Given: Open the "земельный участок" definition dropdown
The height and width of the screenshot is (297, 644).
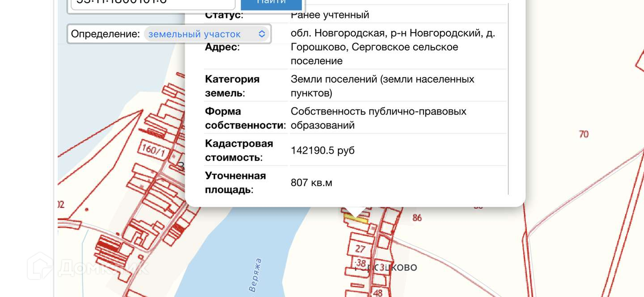Looking at the screenshot, I should tap(207, 34).
